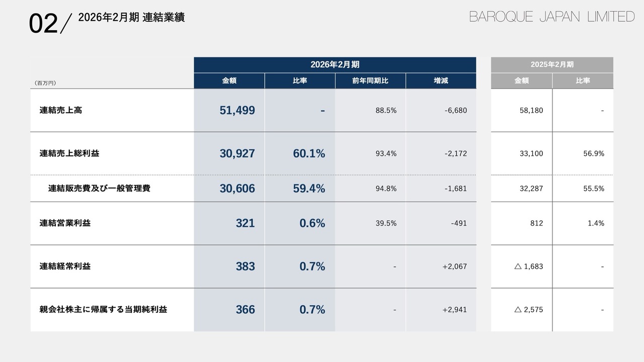Viewport: 644px width, 362px height.
Task: Select the 2026年2月期 連結業績 slide title
Action: pos(131,18)
